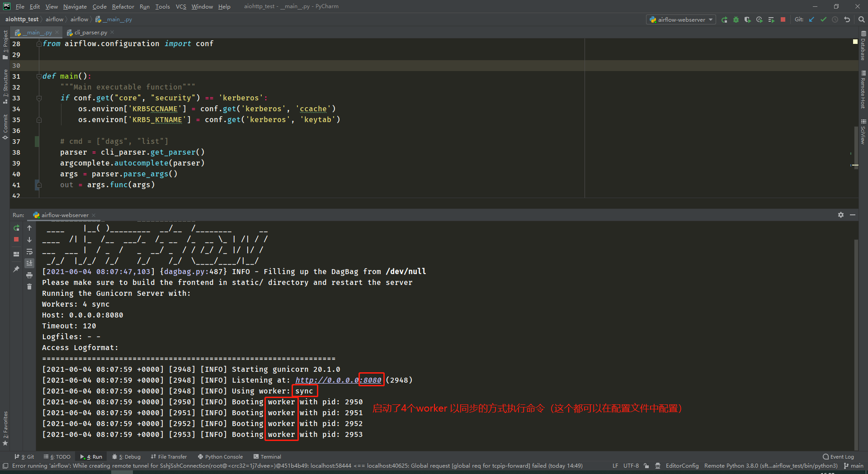This screenshot has height=474, width=868.
Task: Open the Terminal tool window
Action: coord(268,457)
